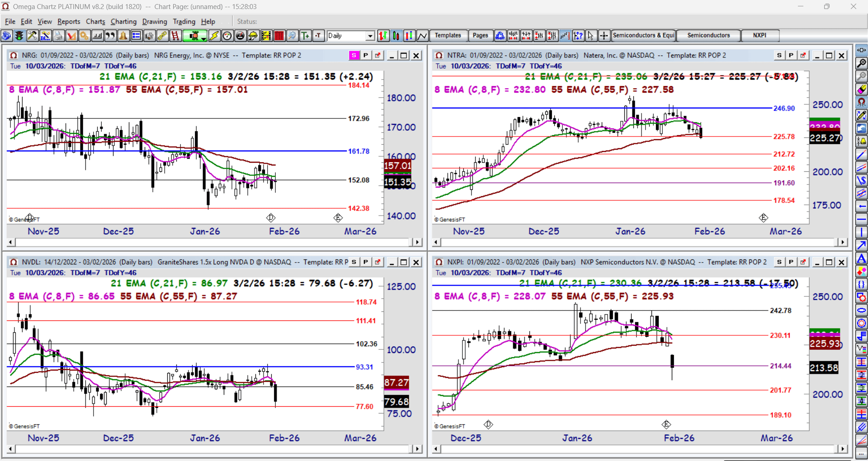This screenshot has width=868, height=461.
Task: Click NXPI chart scrollbar left arrow
Action: [x=436, y=449]
